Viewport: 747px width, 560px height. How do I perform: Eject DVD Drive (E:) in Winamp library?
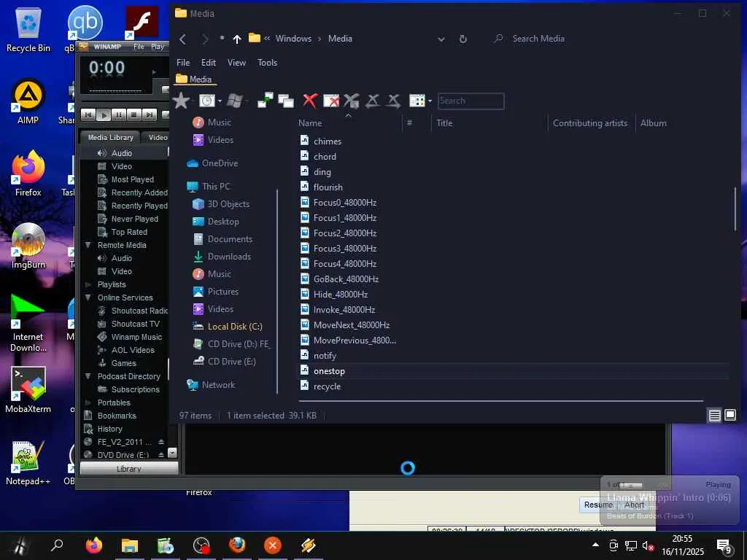(x=161, y=455)
